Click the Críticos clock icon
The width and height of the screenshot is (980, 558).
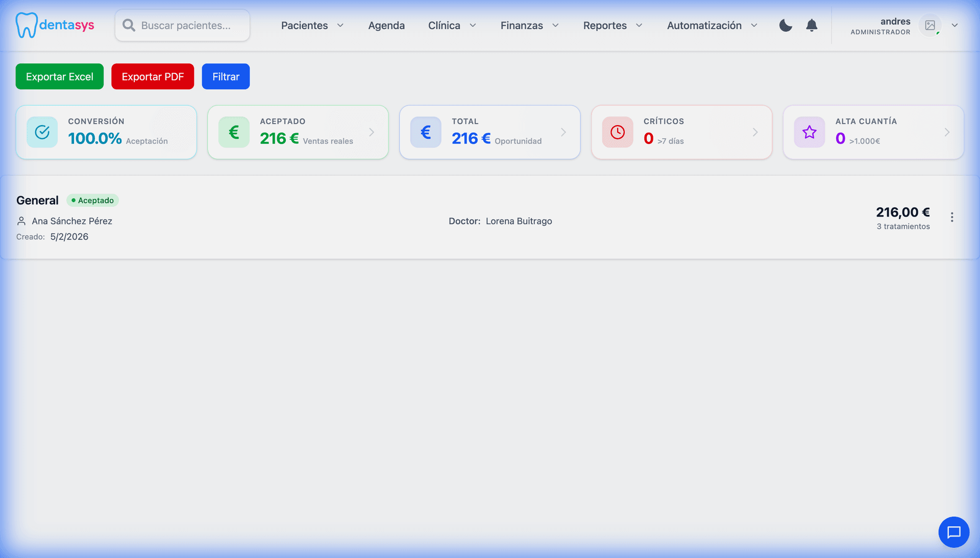click(x=618, y=132)
